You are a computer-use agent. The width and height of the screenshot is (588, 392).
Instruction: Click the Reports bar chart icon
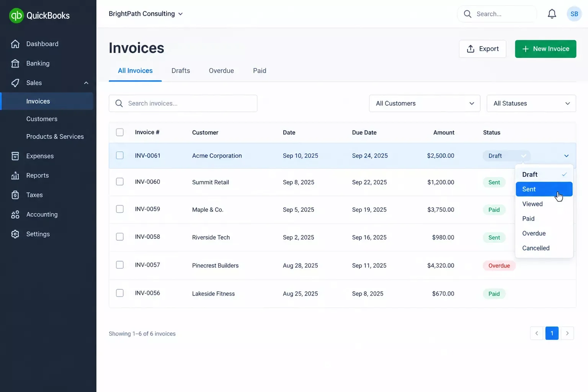point(15,176)
